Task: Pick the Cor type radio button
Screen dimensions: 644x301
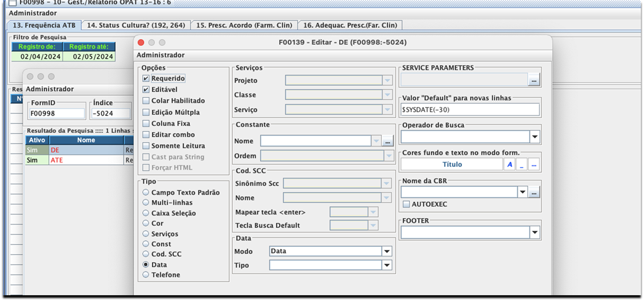Action: [146, 223]
